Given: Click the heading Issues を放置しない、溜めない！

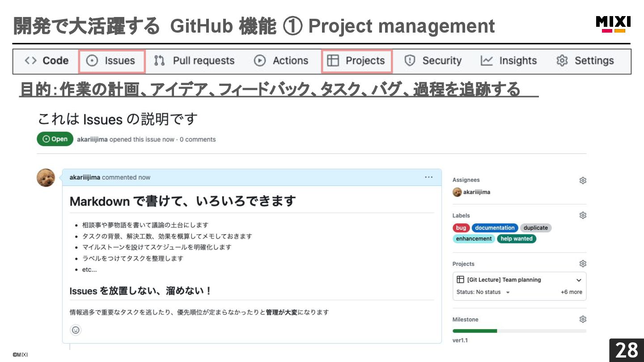Looking at the screenshot, I should pyautogui.click(x=140, y=291).
